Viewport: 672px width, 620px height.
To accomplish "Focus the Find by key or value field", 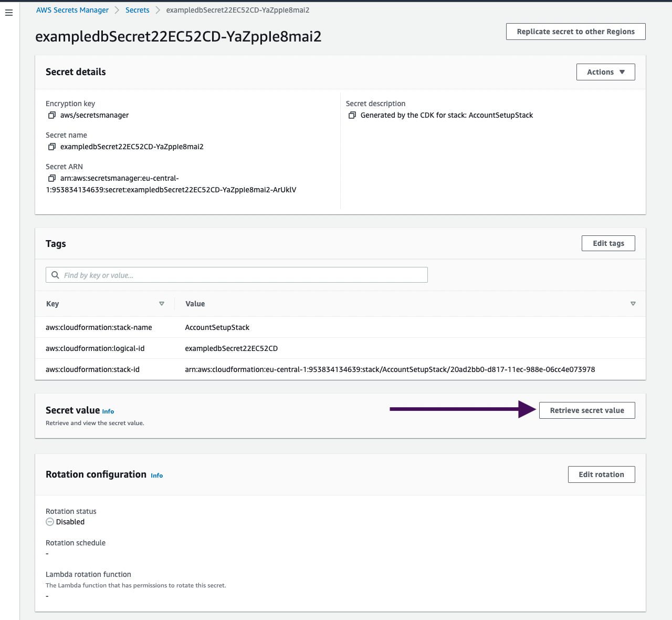I will pos(237,275).
